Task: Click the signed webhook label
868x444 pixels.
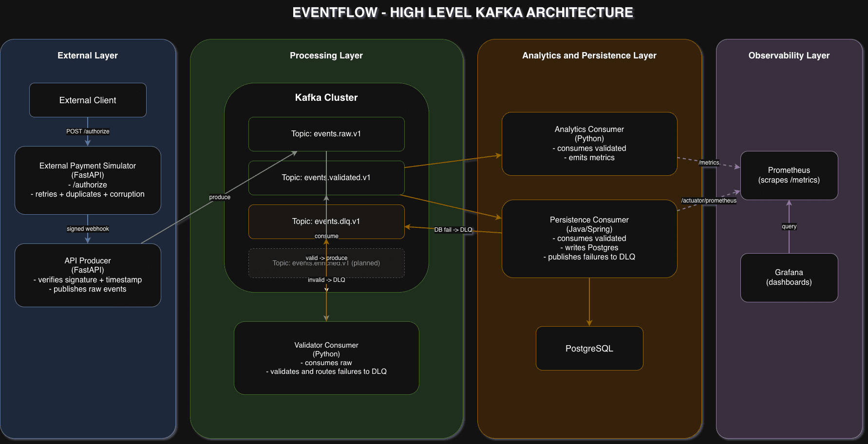Action: coord(88,228)
